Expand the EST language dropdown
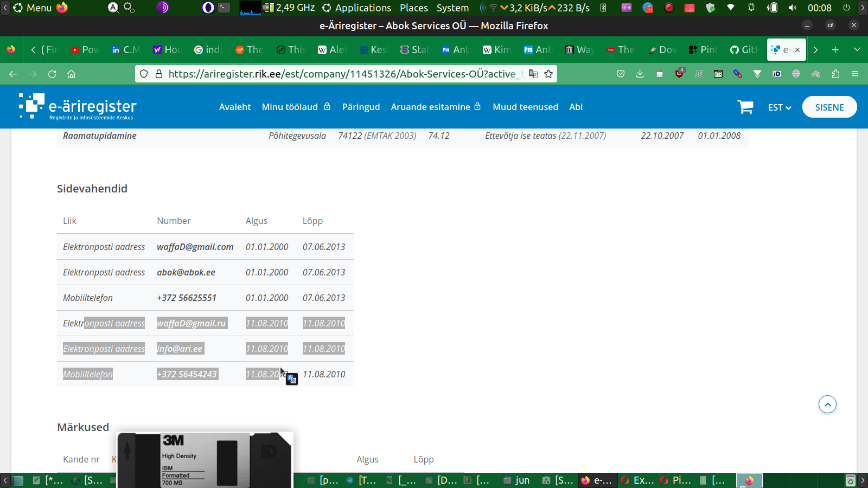Screen dimensions: 868x488 pyautogui.click(x=780, y=107)
